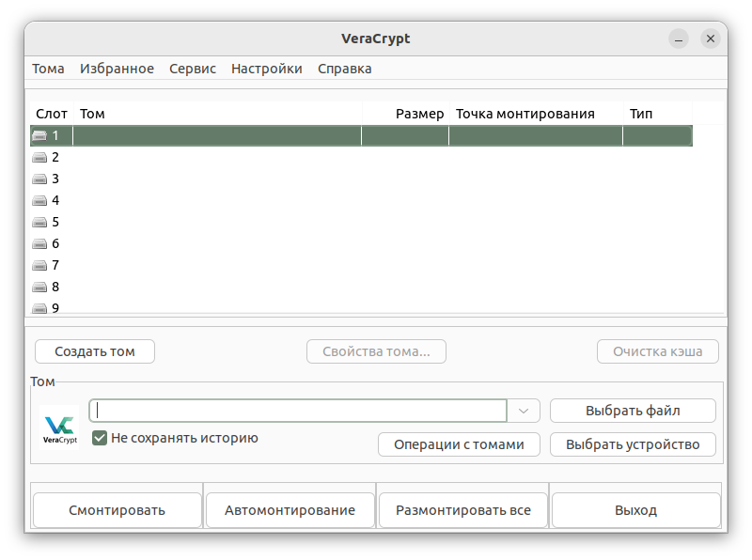Image resolution: width=752 pixels, height=560 pixels.
Task: Click the drive icon in slot 5
Action: point(39,222)
